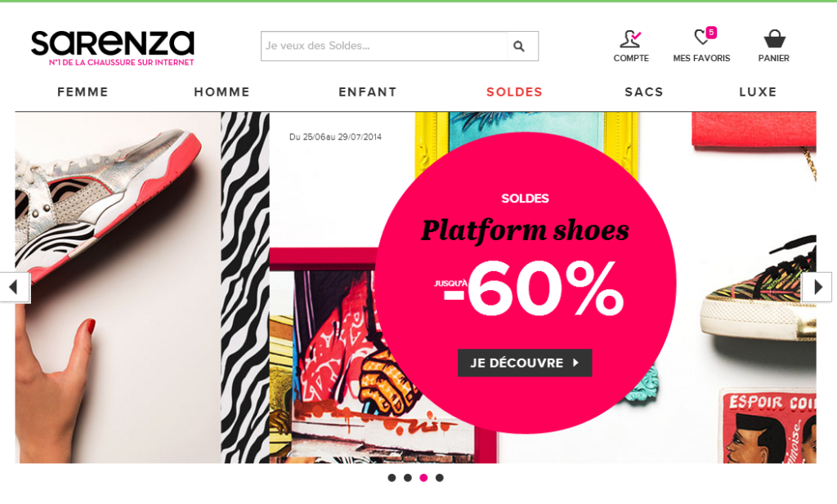Viewport: 837px width, 504px height.
Task: Select the first carousel dot
Action: 392,478
